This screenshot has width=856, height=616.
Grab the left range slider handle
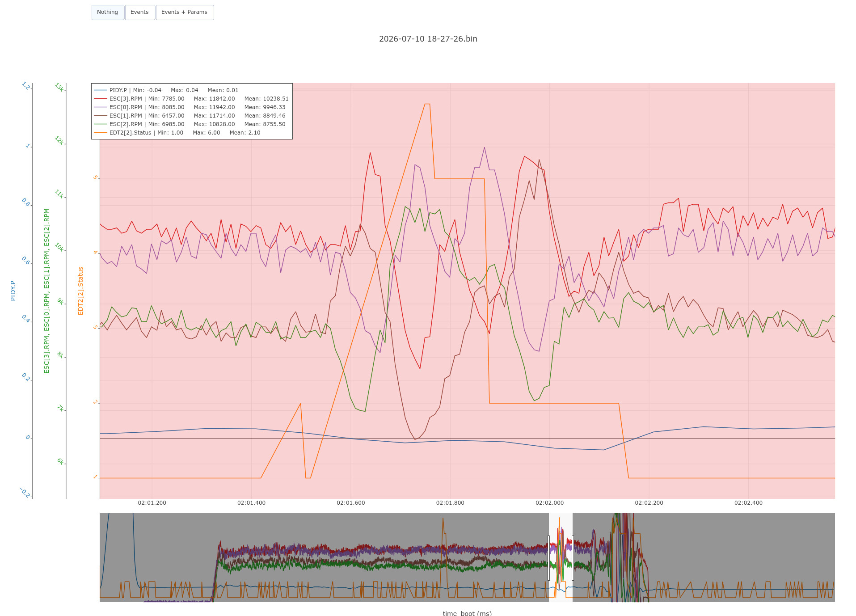coord(549,558)
